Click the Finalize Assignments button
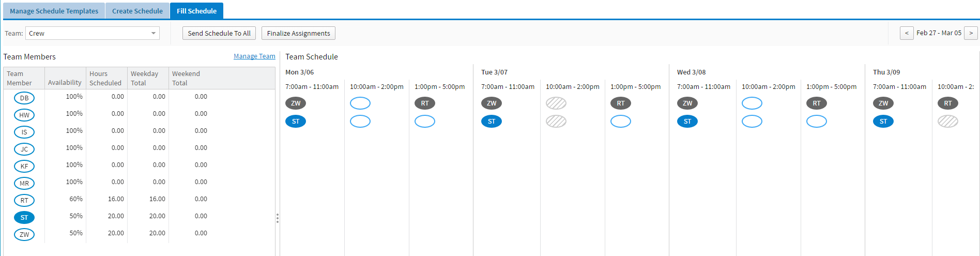The width and height of the screenshot is (980, 256). (298, 33)
